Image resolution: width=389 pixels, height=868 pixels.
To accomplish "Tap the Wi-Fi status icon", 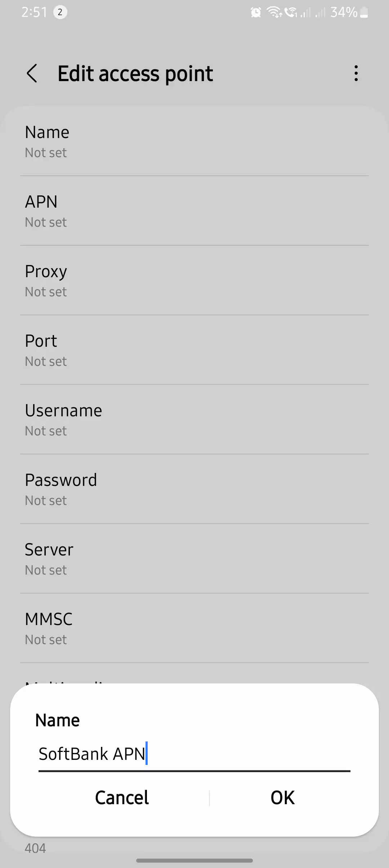I will tap(274, 13).
